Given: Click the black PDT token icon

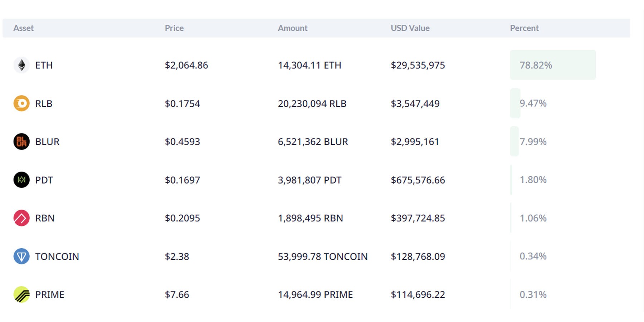Looking at the screenshot, I should tap(21, 180).
